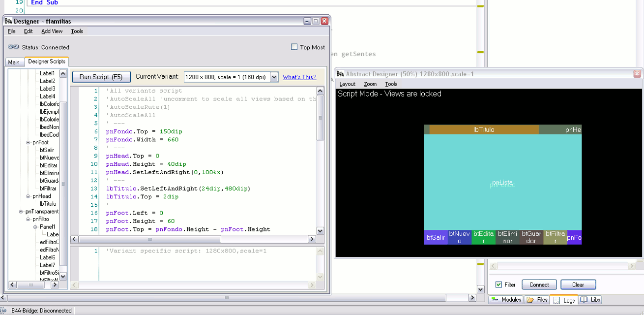
Task: Enable the Top Most checkbox
Action: 294,47
